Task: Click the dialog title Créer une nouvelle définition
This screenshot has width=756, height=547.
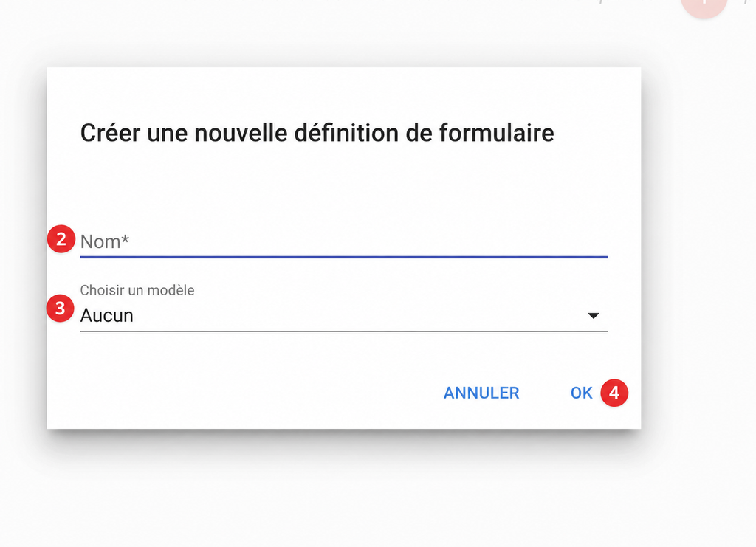Action: click(317, 133)
